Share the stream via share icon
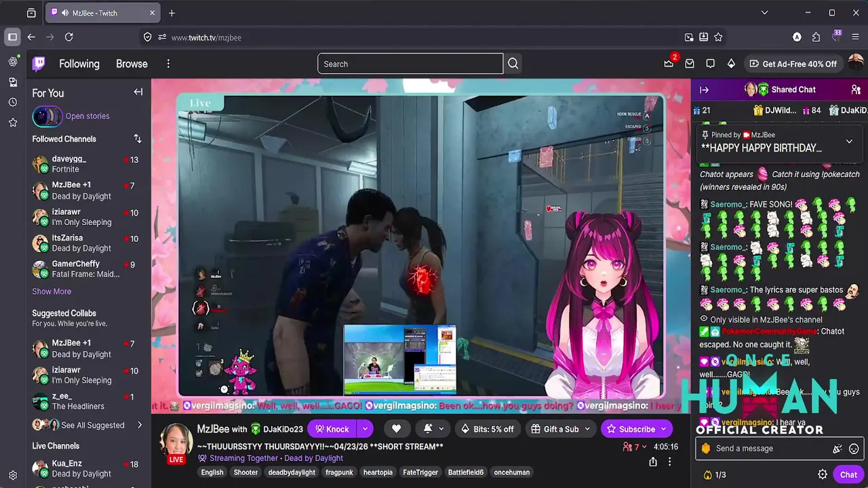 click(653, 462)
